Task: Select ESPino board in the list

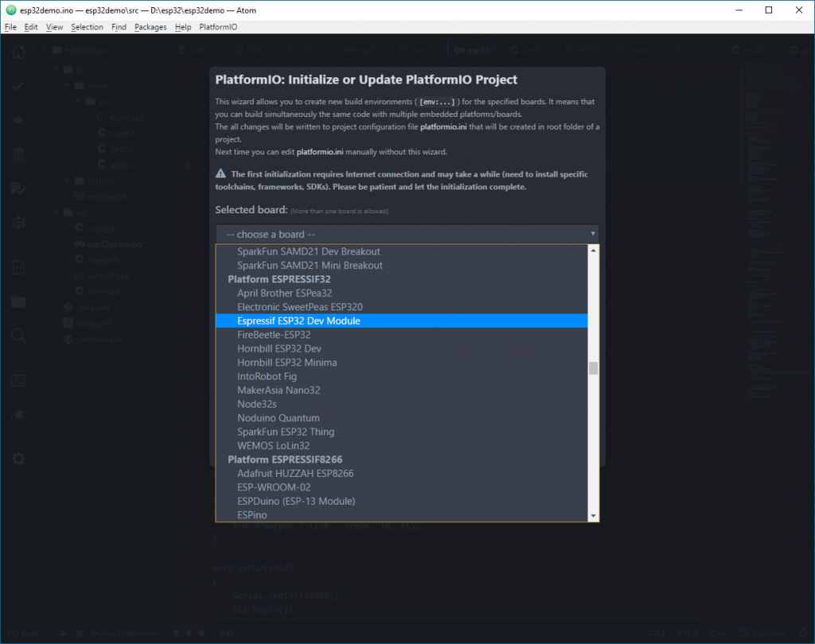Action: [x=402, y=515]
